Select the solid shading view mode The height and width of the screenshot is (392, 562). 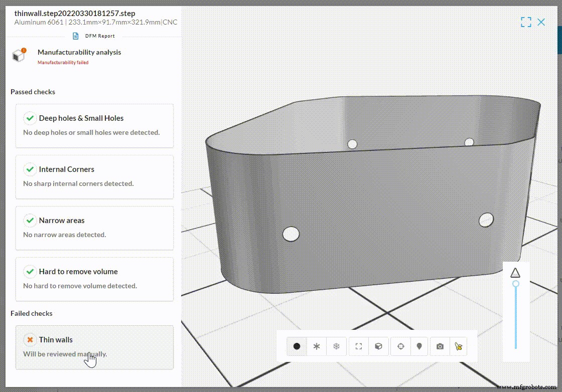pos(296,346)
